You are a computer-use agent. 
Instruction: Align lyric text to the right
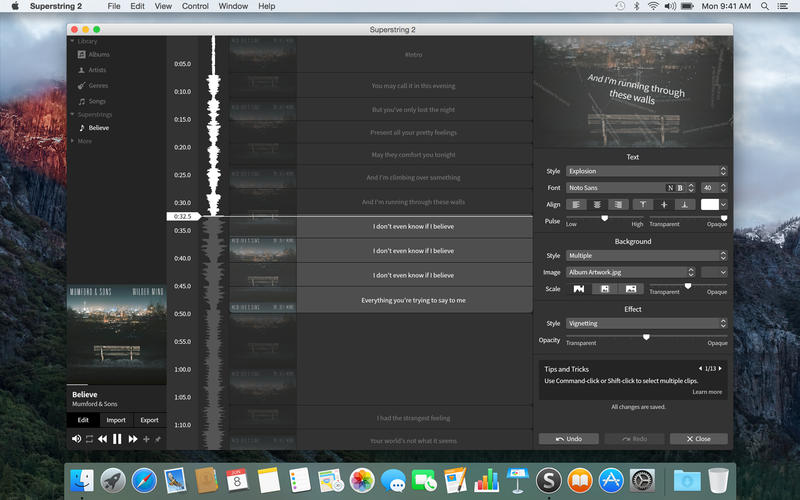click(618, 205)
